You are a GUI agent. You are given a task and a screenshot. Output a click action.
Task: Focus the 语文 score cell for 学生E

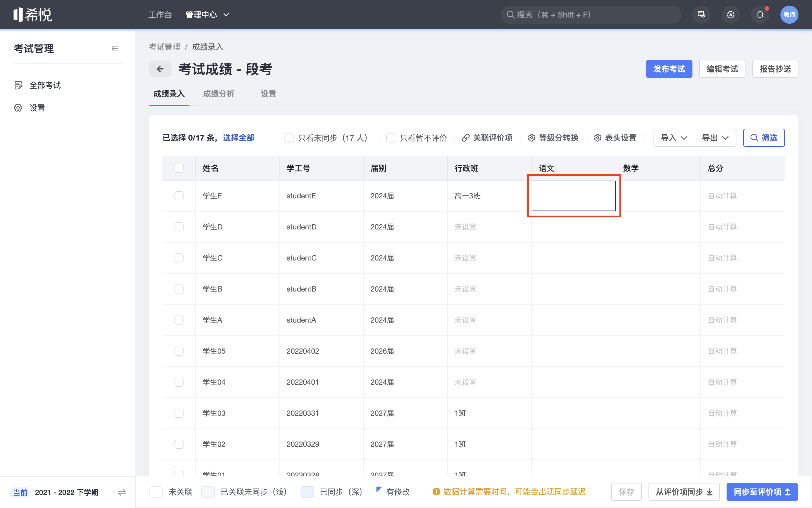(574, 196)
